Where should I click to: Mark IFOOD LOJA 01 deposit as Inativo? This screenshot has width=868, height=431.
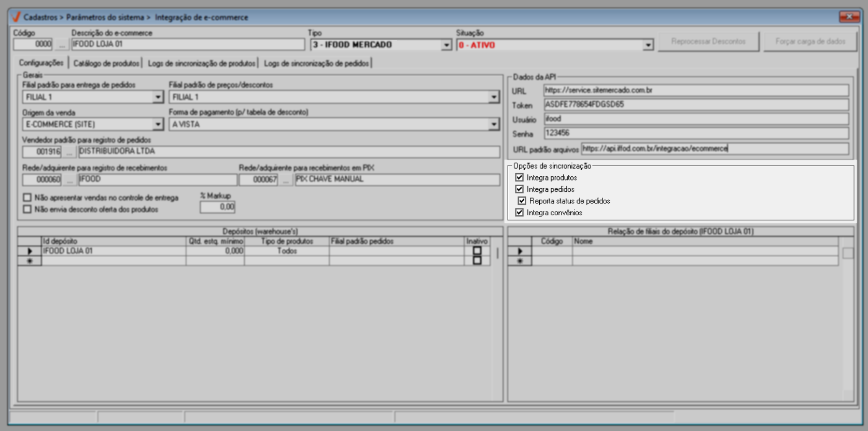coord(477,251)
